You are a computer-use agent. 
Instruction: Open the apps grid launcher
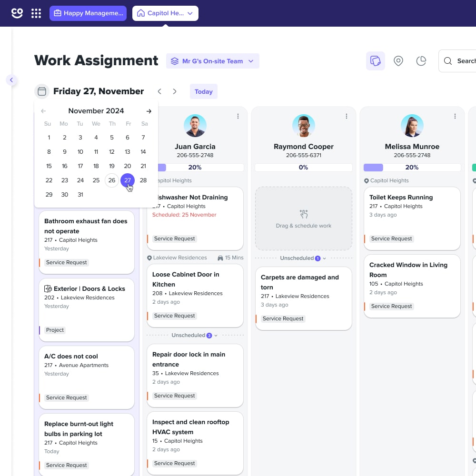click(36, 13)
